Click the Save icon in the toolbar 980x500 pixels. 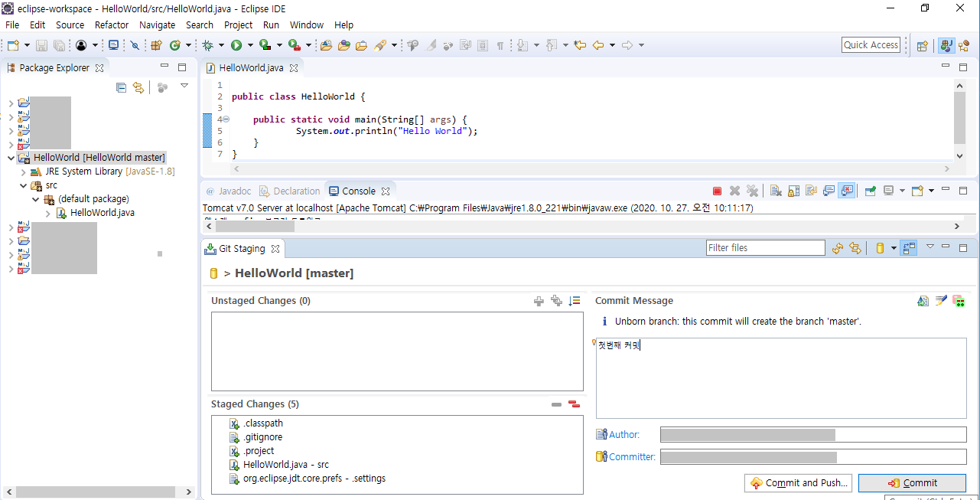(41, 45)
